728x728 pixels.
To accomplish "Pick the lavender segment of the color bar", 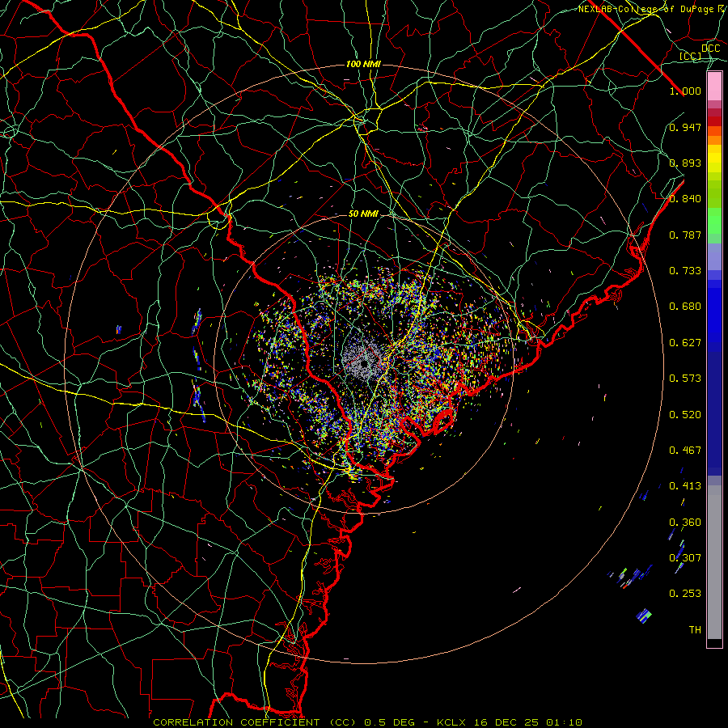I will point(714,256).
